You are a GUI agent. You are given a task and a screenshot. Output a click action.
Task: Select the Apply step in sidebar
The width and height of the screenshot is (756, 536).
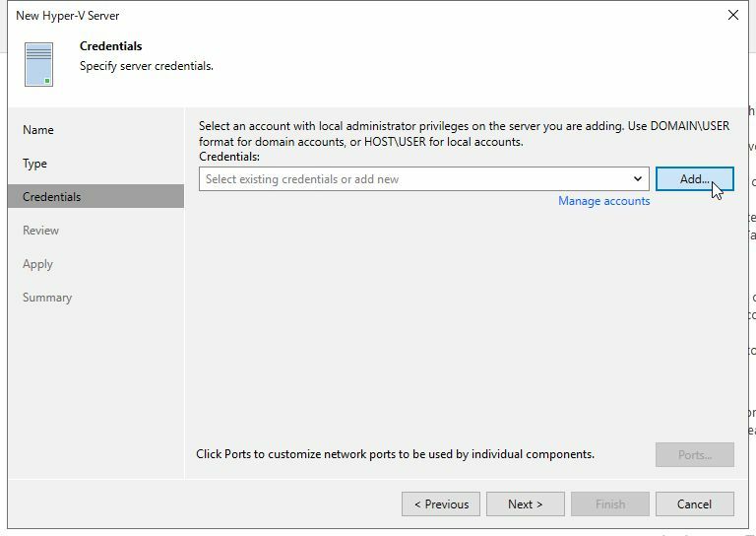click(38, 264)
